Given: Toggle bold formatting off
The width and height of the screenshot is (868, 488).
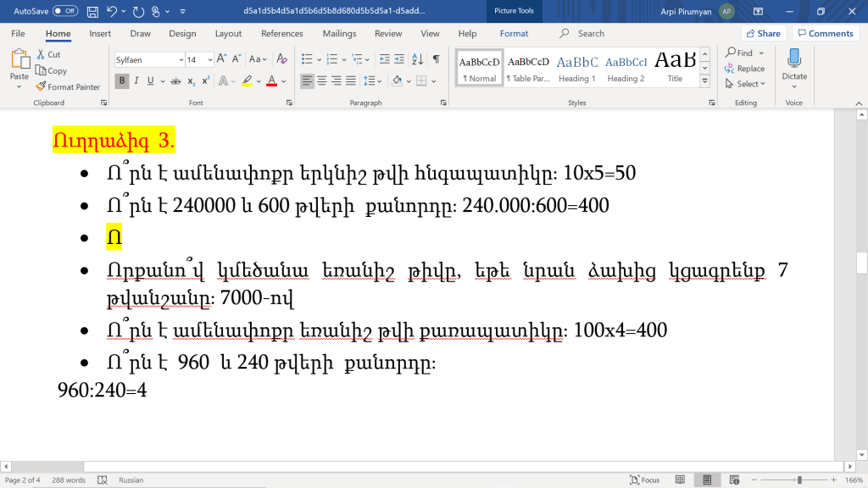Looking at the screenshot, I should click(x=122, y=81).
